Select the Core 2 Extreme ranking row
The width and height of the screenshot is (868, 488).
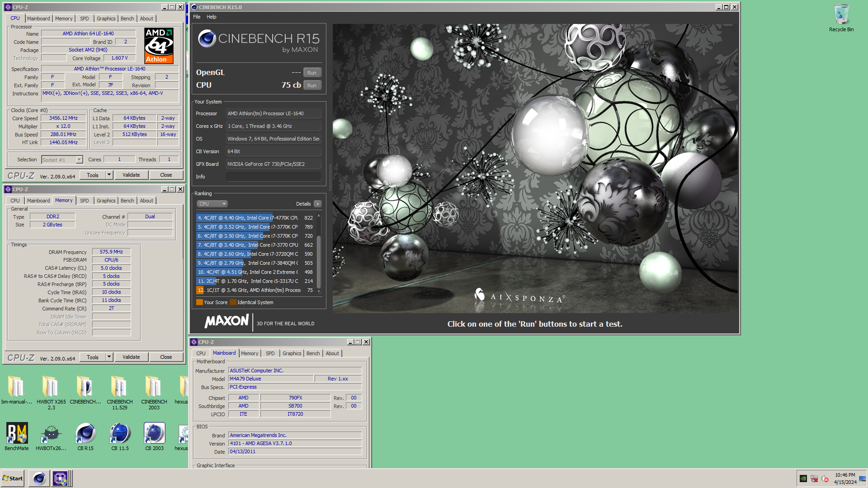coord(255,272)
